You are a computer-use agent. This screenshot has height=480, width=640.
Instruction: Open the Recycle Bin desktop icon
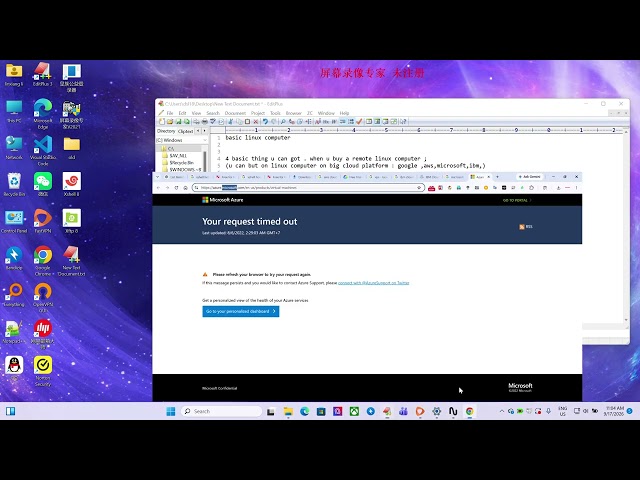pos(14,184)
